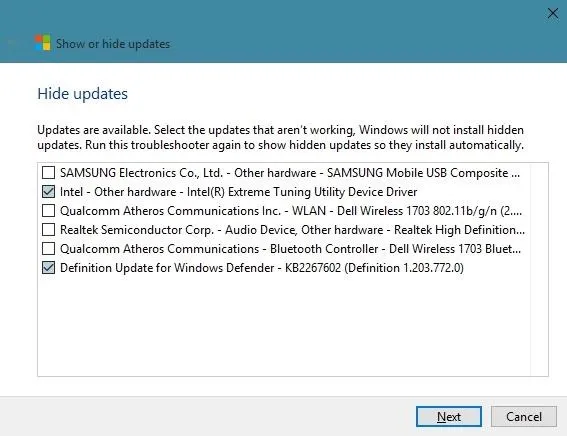Check the SAMSUNG Electronics update checkbox
Viewport: 567px width, 436px height.
[x=48, y=172]
